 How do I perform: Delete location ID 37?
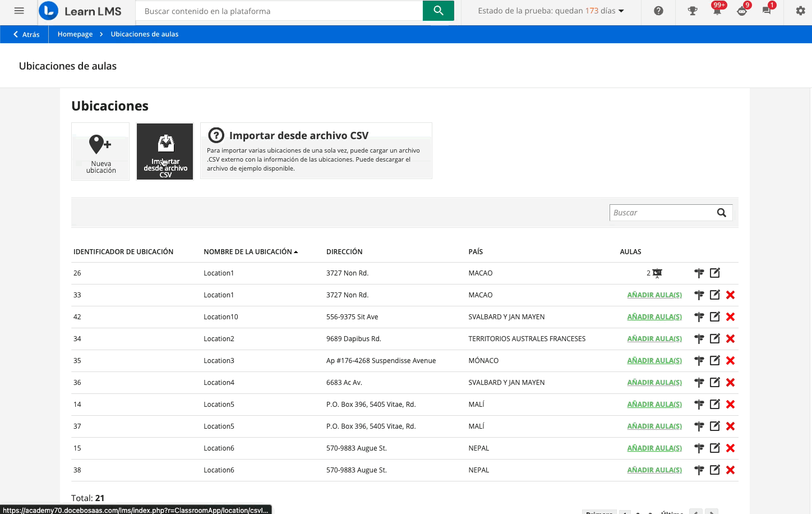pyautogui.click(x=730, y=426)
